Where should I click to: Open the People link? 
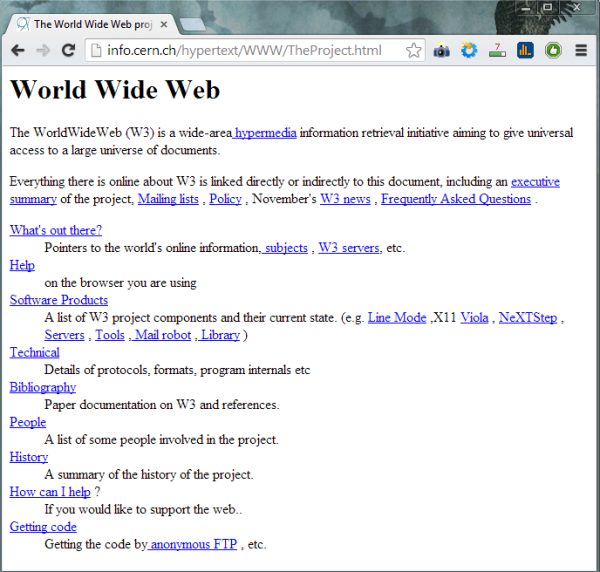28,422
